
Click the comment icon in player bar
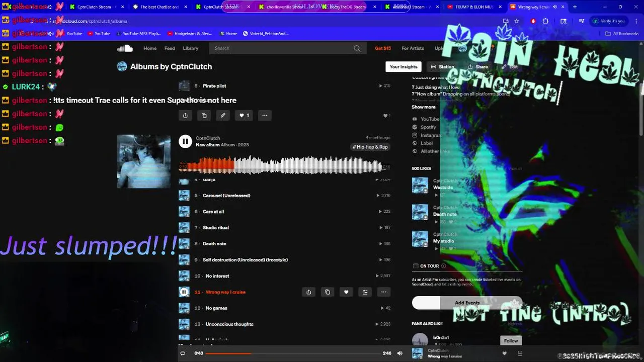coord(183,353)
